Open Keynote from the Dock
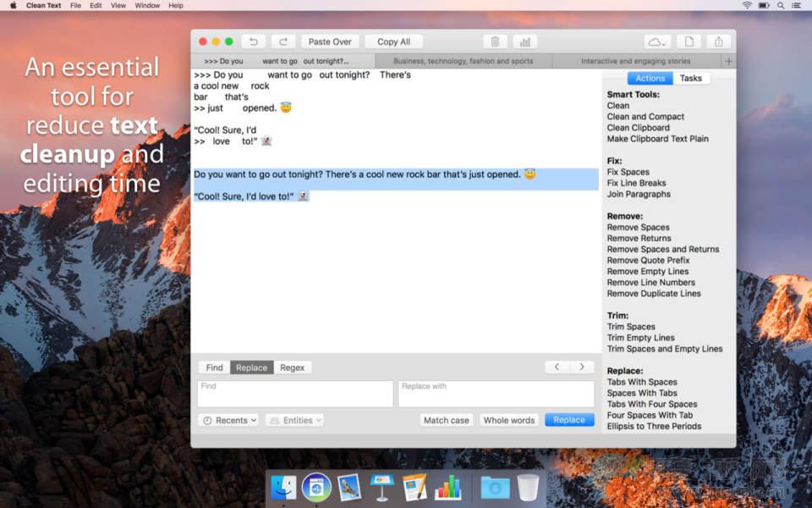Viewport: 812px width, 508px height. pos(381,487)
